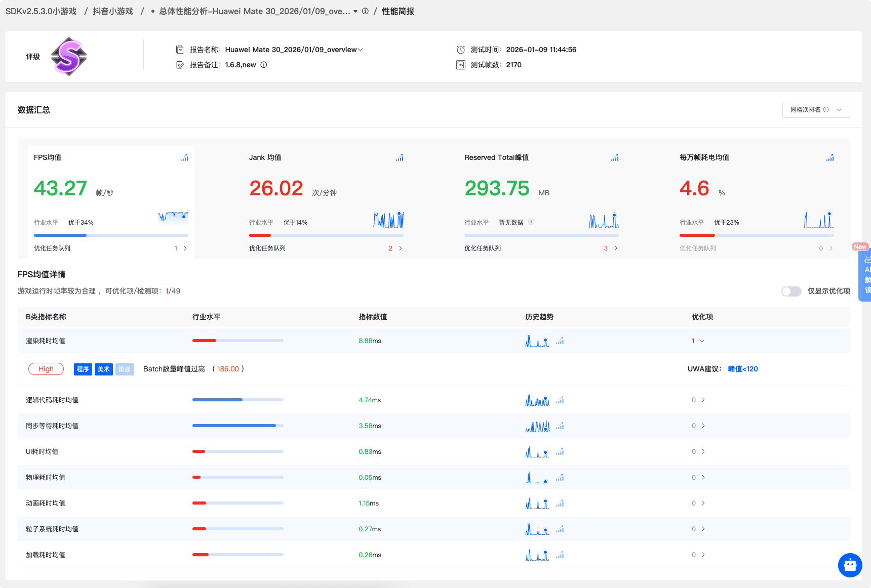Click the 程序 tag on the Batch item

tap(83, 369)
